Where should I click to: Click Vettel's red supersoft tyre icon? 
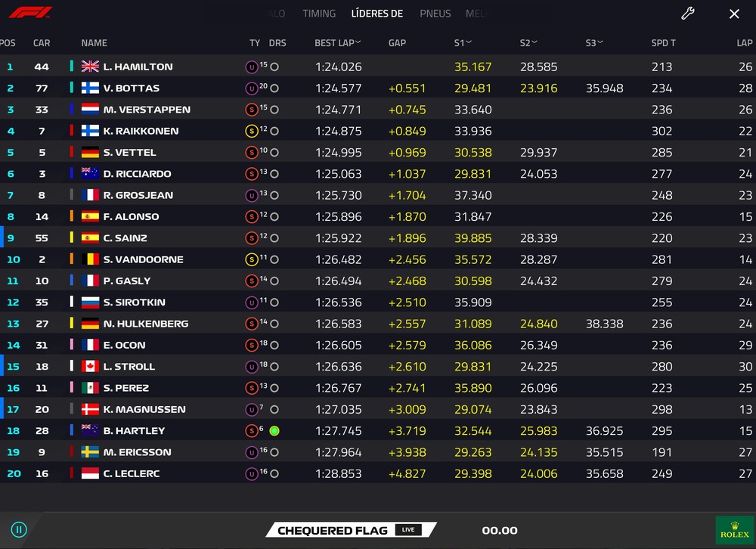[252, 153]
